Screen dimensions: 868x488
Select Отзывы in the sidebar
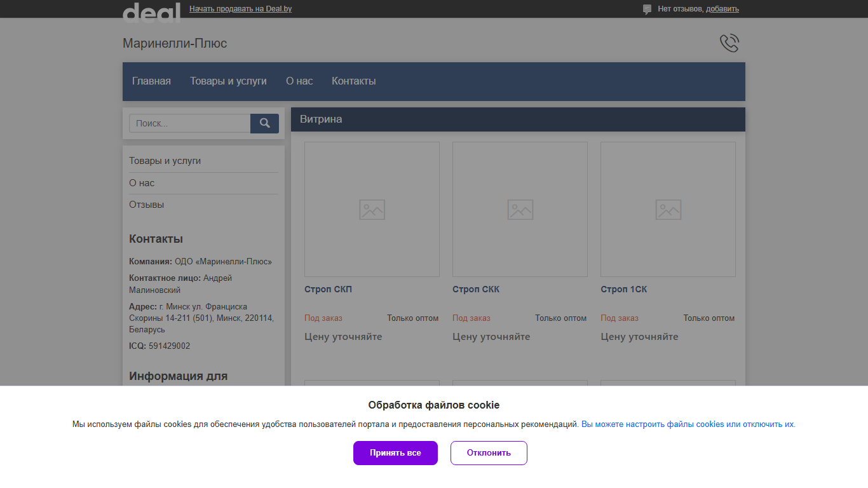point(147,205)
